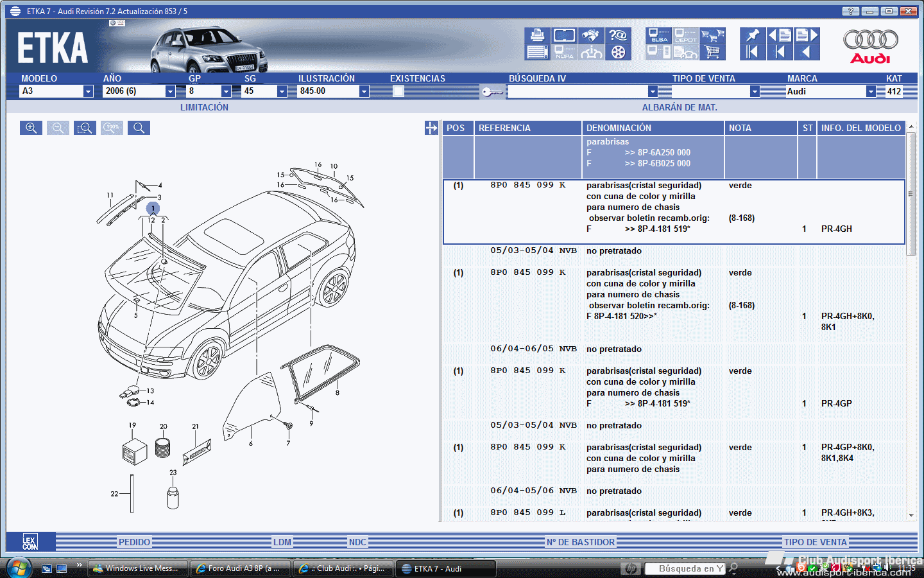Click the INFO. DEL MODELO column header

[x=860, y=128]
